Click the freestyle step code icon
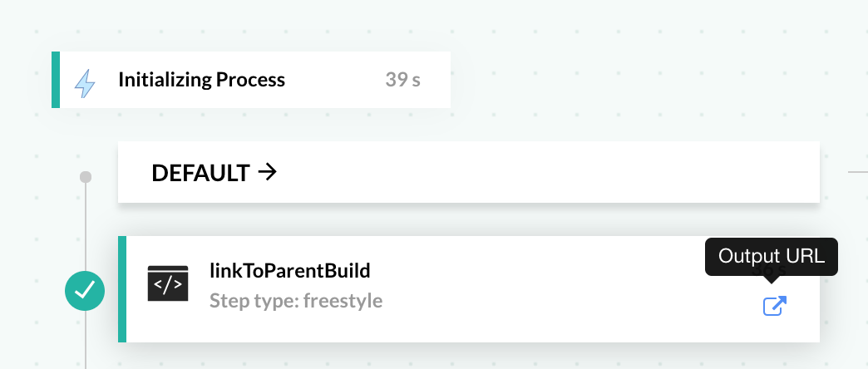The height and width of the screenshot is (369, 868). coord(168,284)
